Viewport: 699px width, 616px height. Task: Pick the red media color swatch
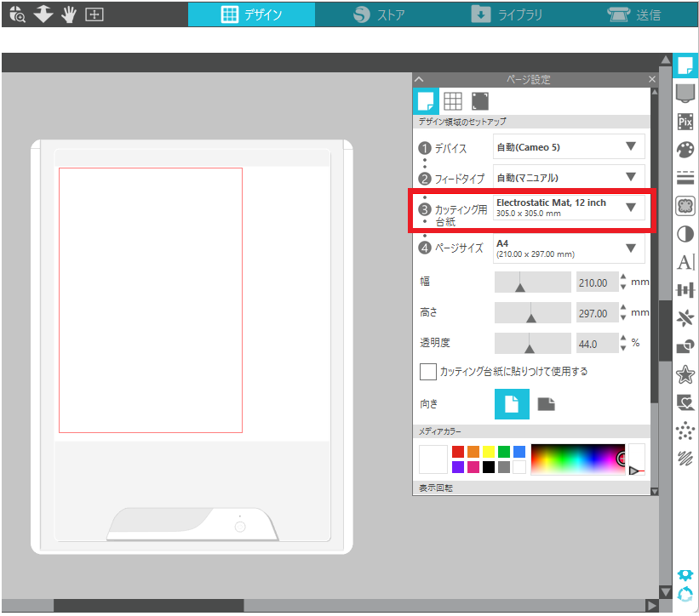click(458, 452)
